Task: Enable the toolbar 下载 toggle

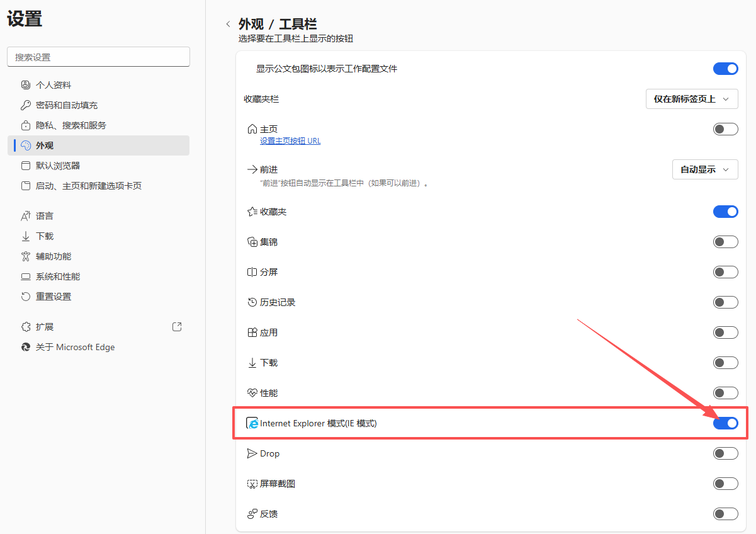Action: [x=725, y=363]
